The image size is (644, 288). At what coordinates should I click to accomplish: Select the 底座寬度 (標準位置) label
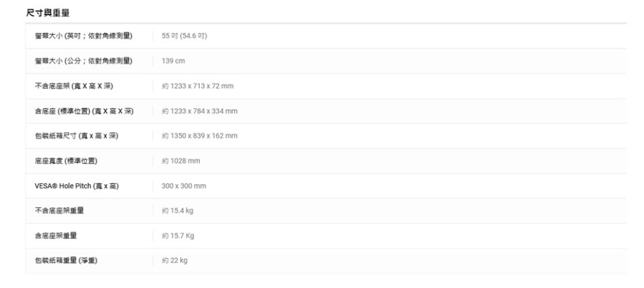[66, 160]
